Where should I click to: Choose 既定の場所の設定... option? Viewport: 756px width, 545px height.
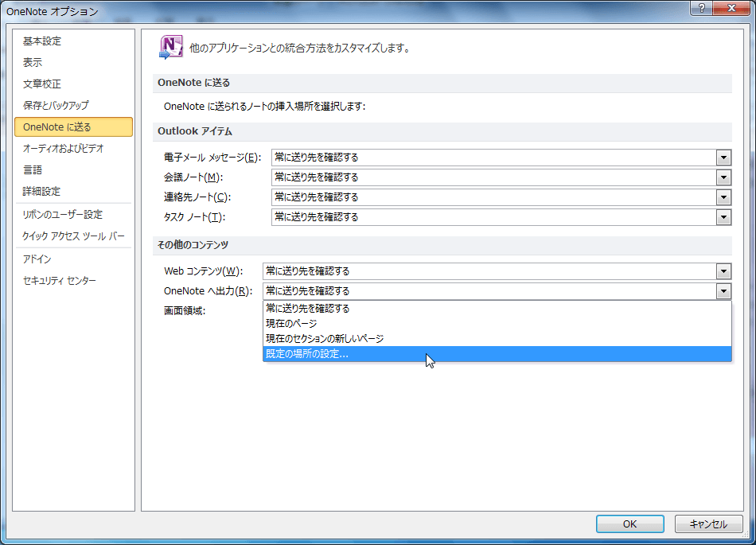[497, 354]
